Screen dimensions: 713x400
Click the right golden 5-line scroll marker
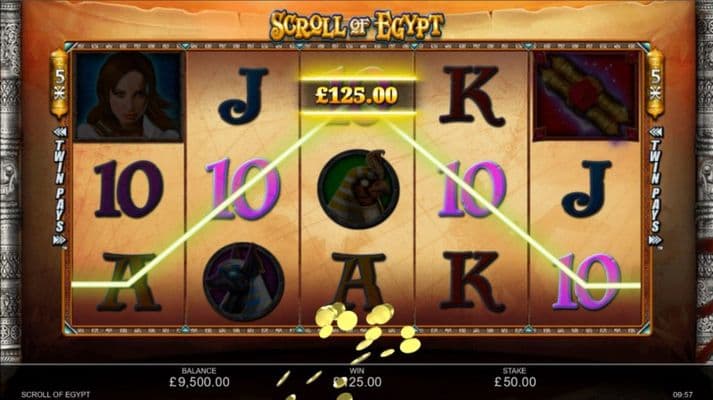tap(655, 84)
